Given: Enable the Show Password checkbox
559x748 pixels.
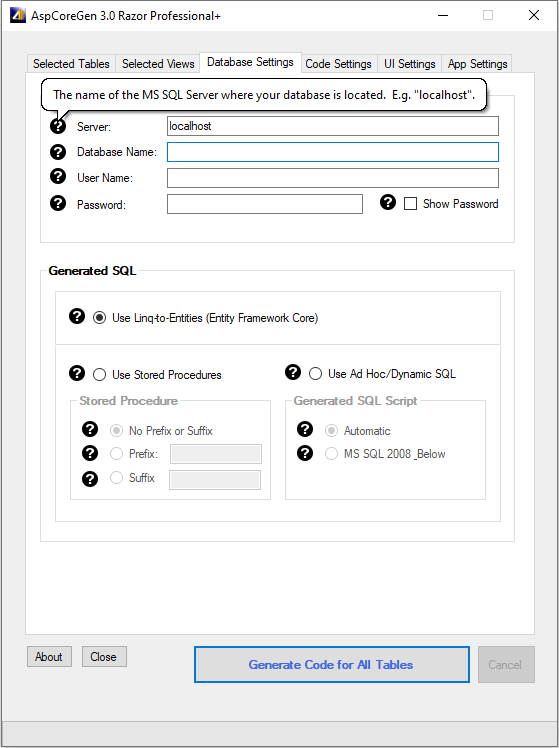Looking at the screenshot, I should pyautogui.click(x=410, y=204).
